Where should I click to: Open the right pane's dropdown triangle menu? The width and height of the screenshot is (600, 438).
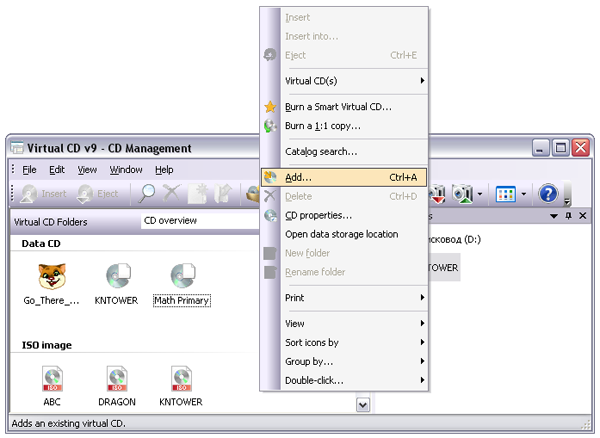pyautogui.click(x=553, y=216)
